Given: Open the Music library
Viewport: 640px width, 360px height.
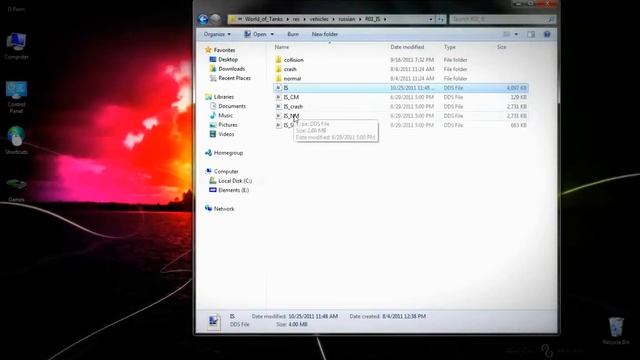Looking at the screenshot, I should [225, 116].
